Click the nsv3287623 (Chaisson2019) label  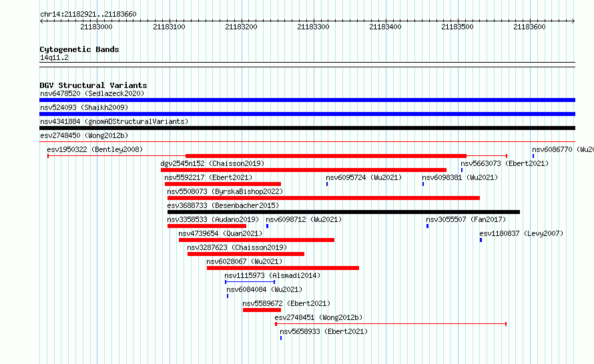click(x=237, y=247)
